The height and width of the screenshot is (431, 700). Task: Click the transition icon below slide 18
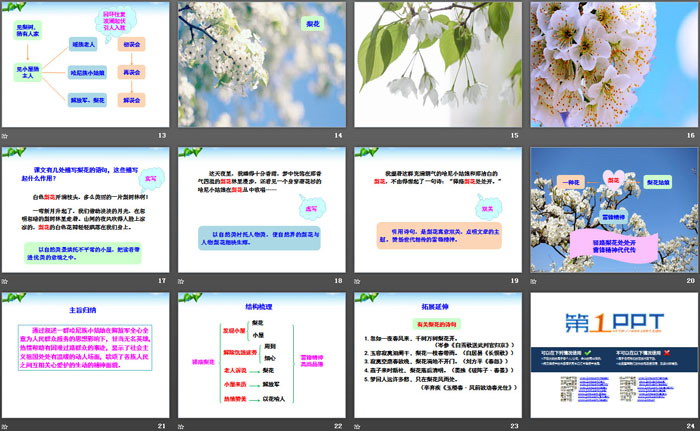click(x=182, y=279)
